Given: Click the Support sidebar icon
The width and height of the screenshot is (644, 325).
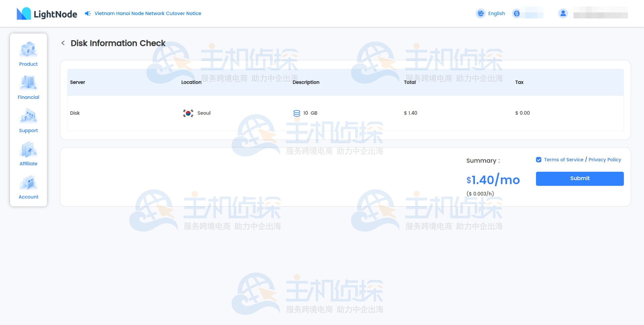Looking at the screenshot, I should (x=28, y=116).
